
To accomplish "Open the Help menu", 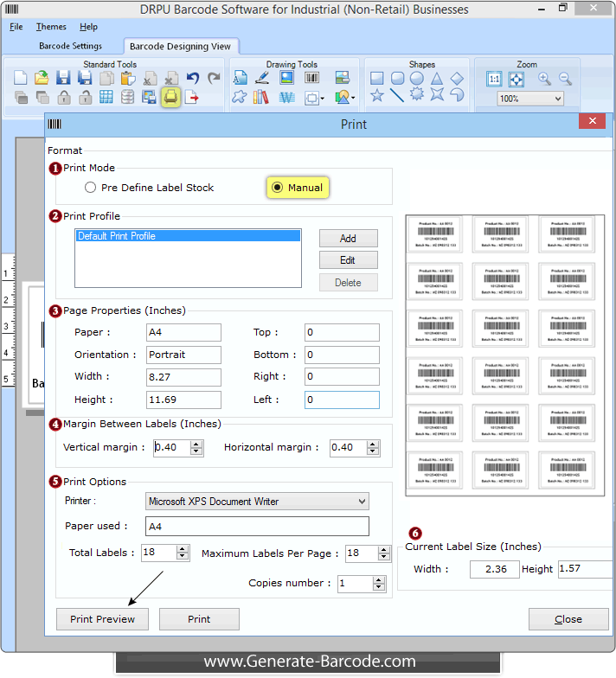I will (88, 27).
